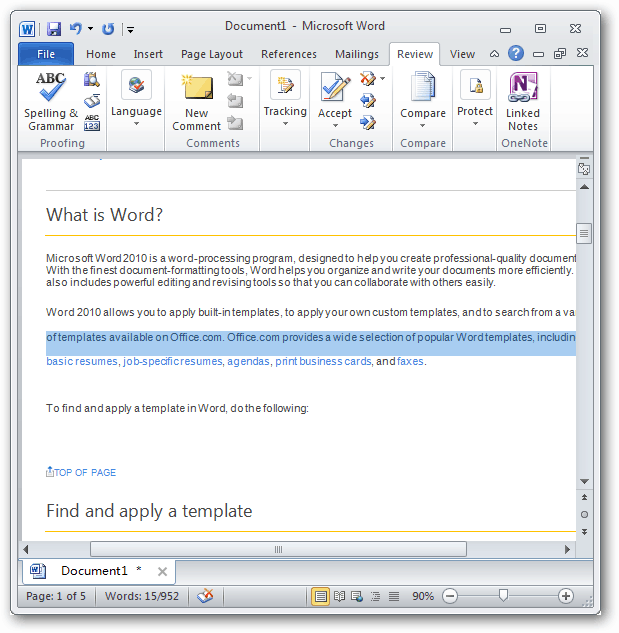Screen dimensions: 619x633
Task: Open Microsoft Word Help icon
Action: click(x=516, y=53)
